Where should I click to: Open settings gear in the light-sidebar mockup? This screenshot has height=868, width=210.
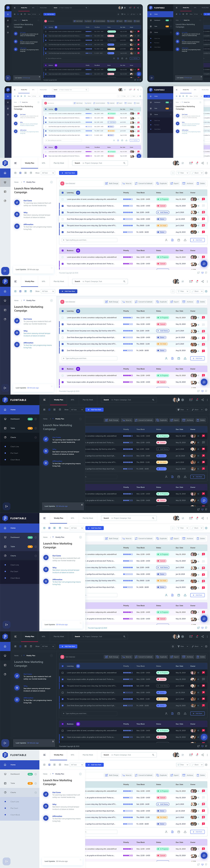(x=206, y=764)
